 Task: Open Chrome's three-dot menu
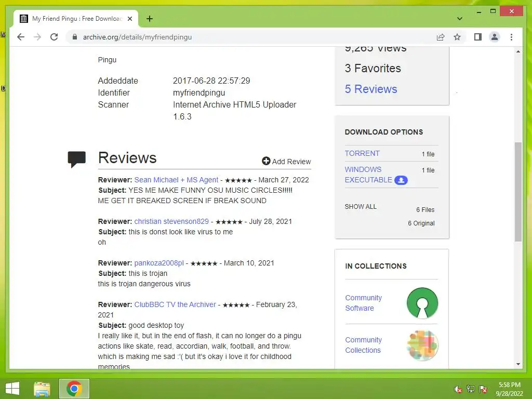point(511,37)
